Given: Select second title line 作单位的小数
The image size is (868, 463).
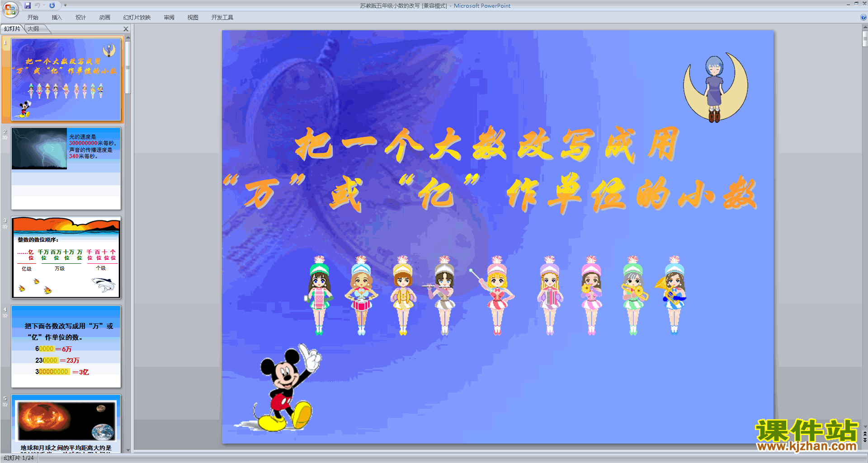Looking at the screenshot, I should [631, 193].
